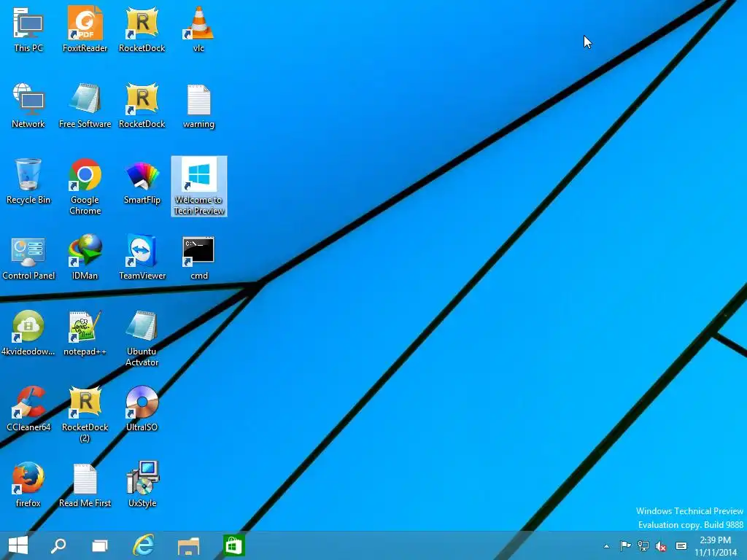
Task: Select the CCleaner64 shortcut
Action: point(28,408)
